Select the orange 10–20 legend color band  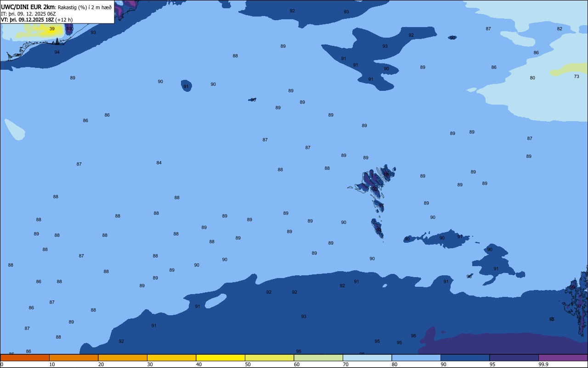click(x=73, y=357)
